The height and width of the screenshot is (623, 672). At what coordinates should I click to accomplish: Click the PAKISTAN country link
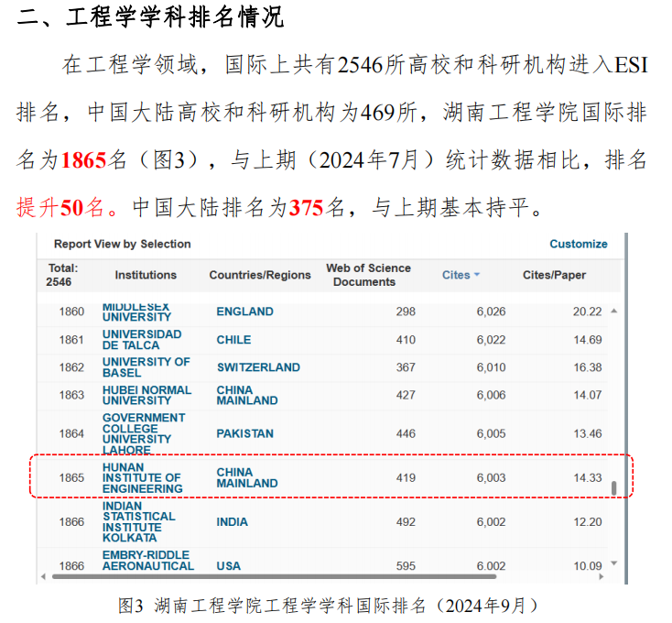point(244,433)
